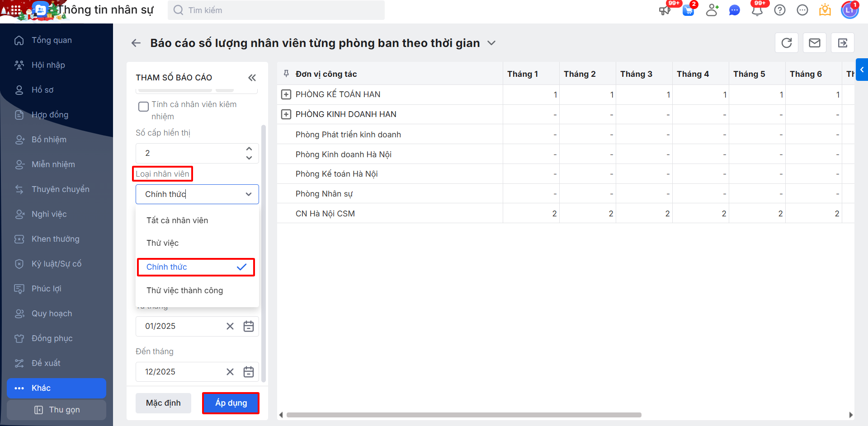868x426 pixels.
Task: Expand the PHÒNG KINH DOANH HAN row
Action: 286,114
